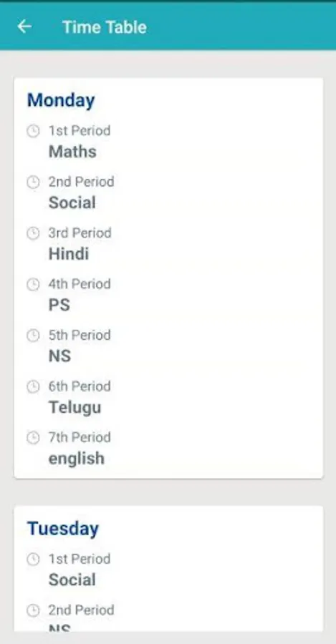The width and height of the screenshot is (336, 644).
Task: Tap the clock icon beside Monday 7th Period
Action: click(33, 437)
